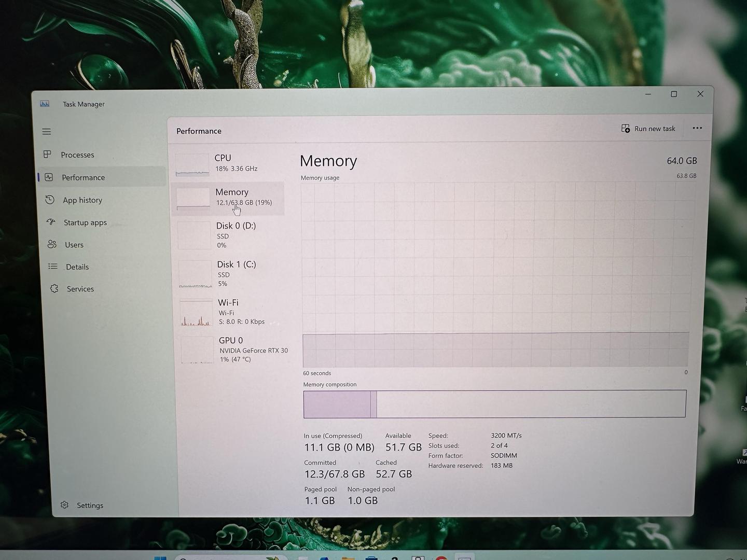The width and height of the screenshot is (747, 560).
Task: Open Users page via people icon
Action: click(52, 244)
